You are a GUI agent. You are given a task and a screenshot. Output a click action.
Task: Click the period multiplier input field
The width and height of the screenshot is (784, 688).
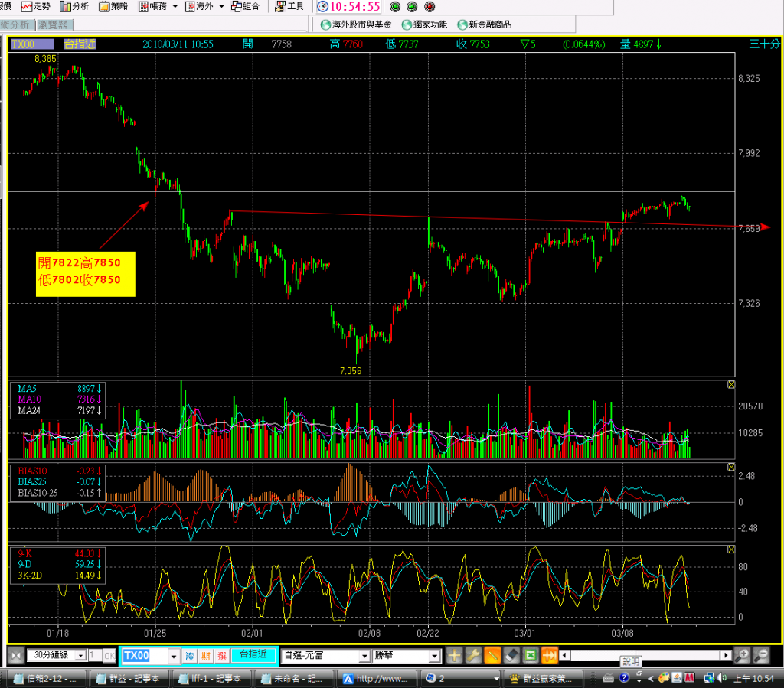[x=95, y=655]
